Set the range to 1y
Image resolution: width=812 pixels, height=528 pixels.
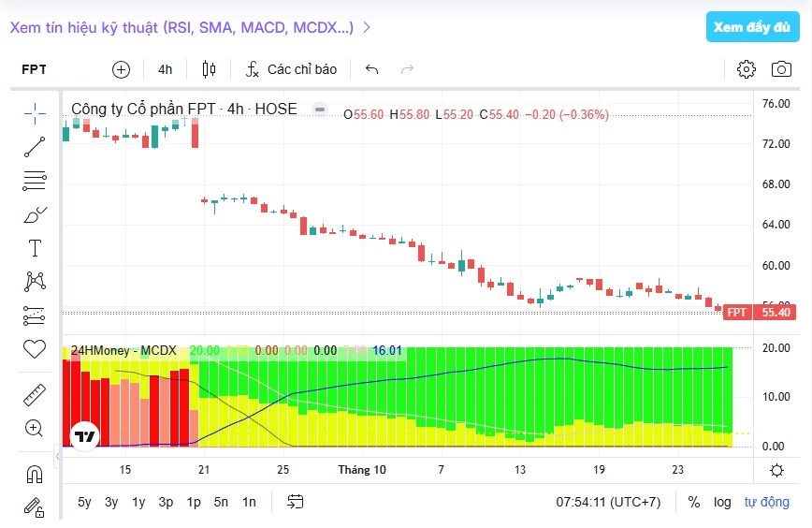click(x=138, y=502)
